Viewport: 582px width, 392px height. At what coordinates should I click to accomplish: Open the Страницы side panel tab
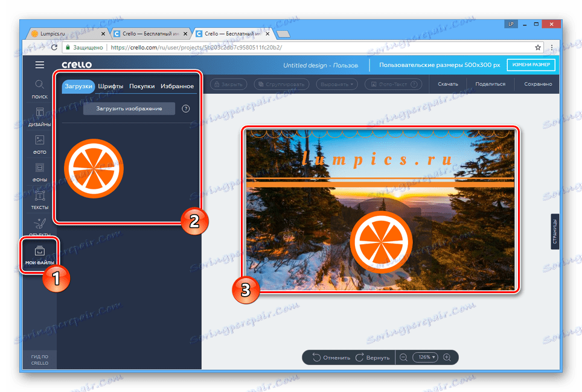pos(555,232)
